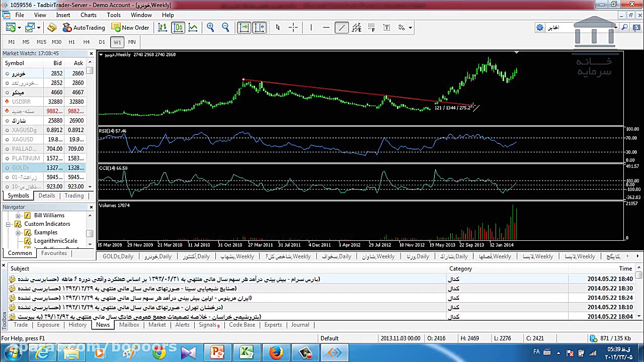
Task: Select the Fibonacci Retracement tool
Action: 372,28
